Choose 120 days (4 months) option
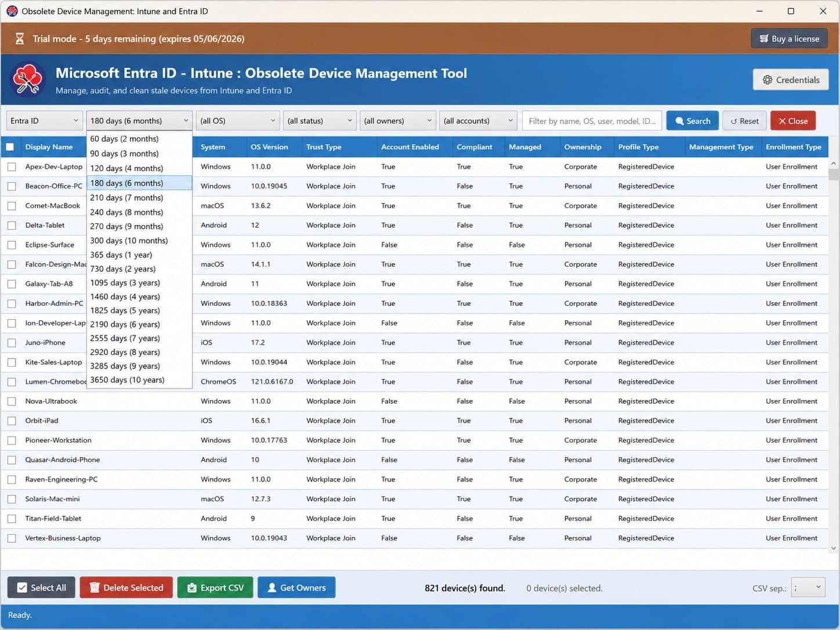This screenshot has height=630, width=840. (139, 168)
